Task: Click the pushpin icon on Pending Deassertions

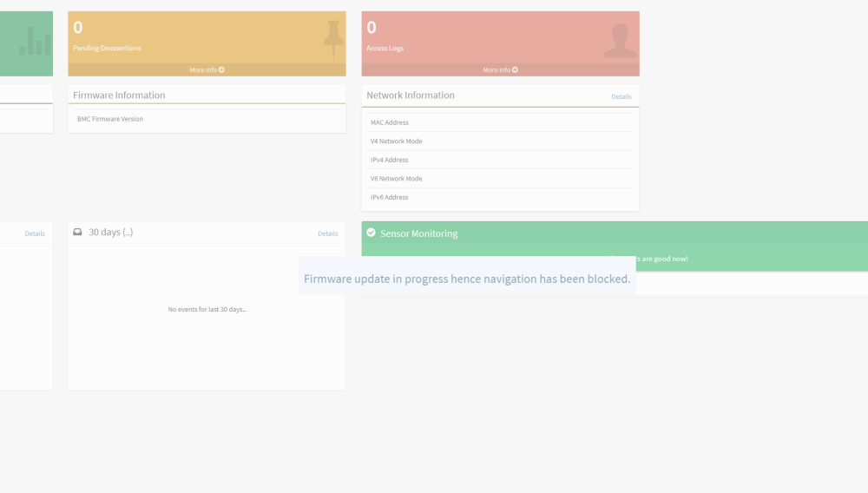Action: tap(333, 40)
